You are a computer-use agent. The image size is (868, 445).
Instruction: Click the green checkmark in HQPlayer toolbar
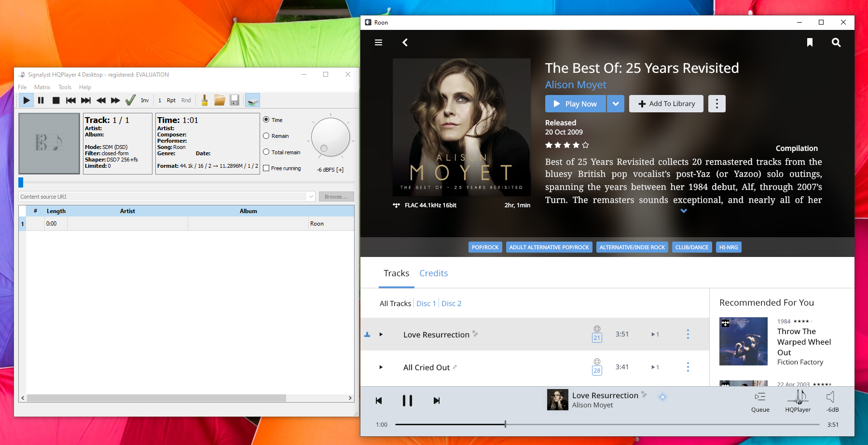pyautogui.click(x=130, y=100)
